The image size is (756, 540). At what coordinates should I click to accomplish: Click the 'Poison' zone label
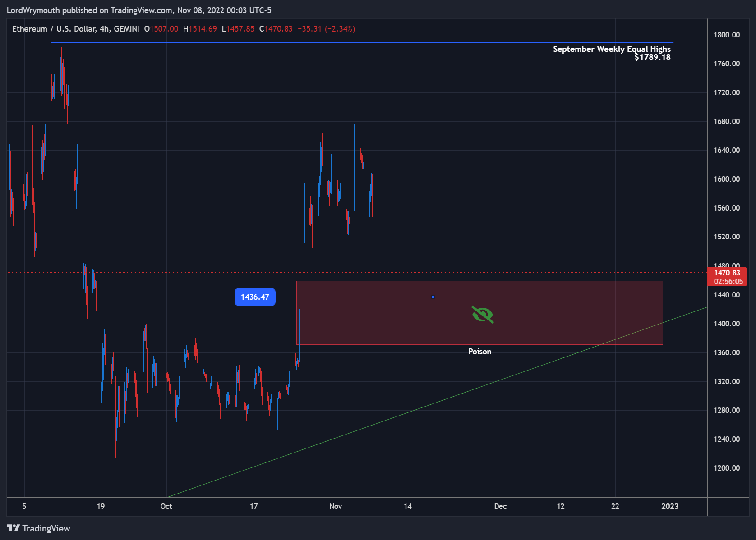click(479, 352)
